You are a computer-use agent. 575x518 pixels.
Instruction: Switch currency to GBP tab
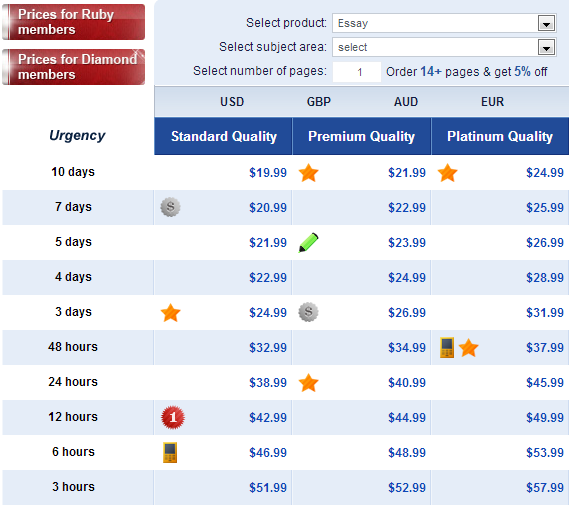(x=319, y=102)
